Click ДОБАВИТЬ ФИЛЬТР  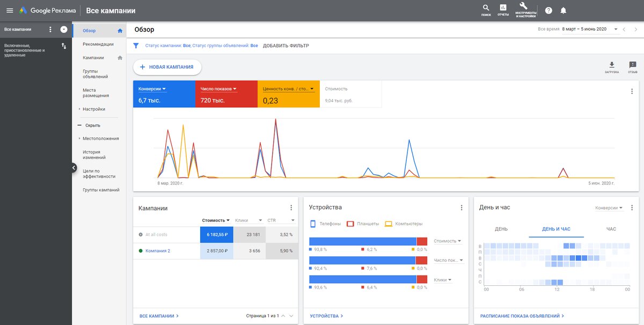coord(286,46)
